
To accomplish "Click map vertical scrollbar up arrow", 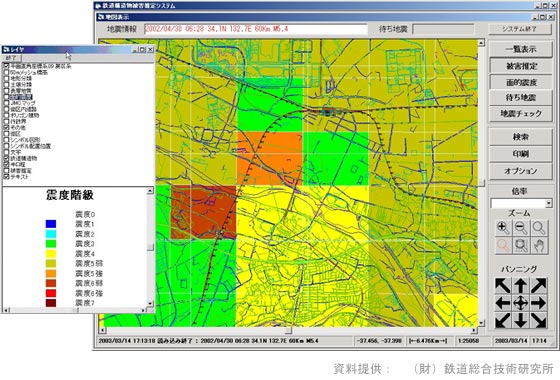I will point(481,43).
